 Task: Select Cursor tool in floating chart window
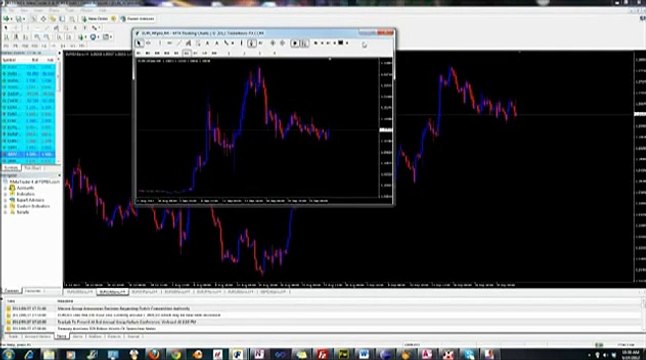[139, 43]
